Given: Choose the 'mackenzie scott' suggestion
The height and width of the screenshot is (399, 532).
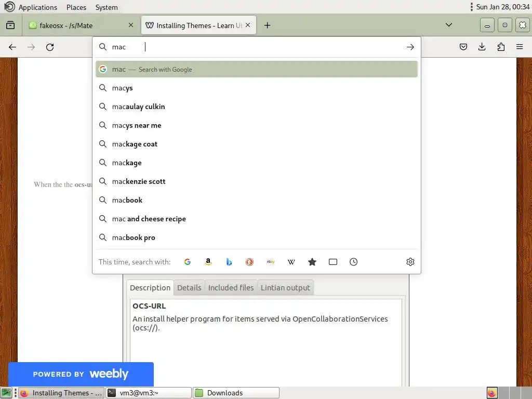Looking at the screenshot, I should point(257,181).
